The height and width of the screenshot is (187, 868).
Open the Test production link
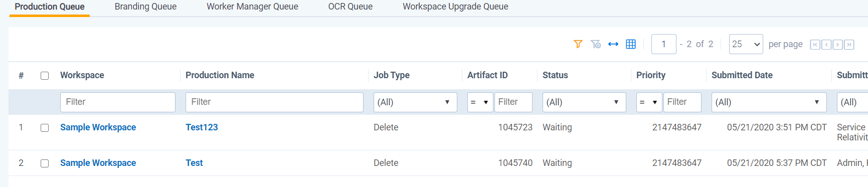coord(194,163)
